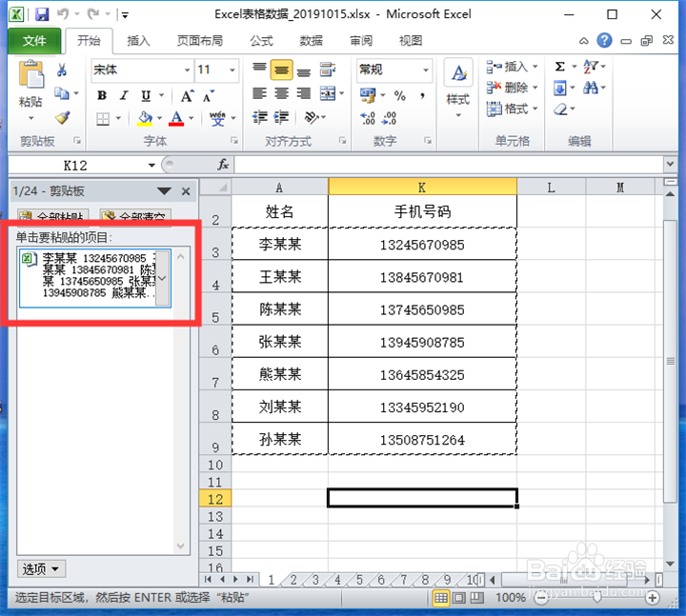
Task: Open the Insert cells dropdown
Action: (x=535, y=67)
